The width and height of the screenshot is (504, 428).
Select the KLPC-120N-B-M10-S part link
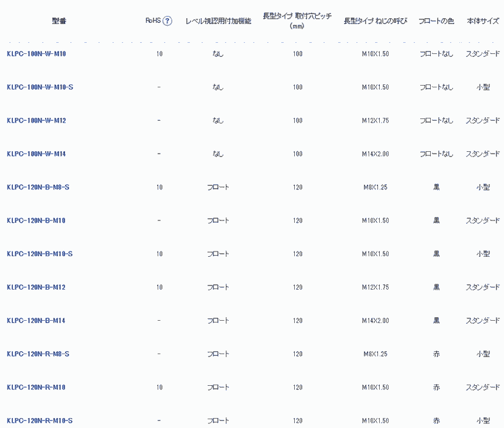point(40,254)
